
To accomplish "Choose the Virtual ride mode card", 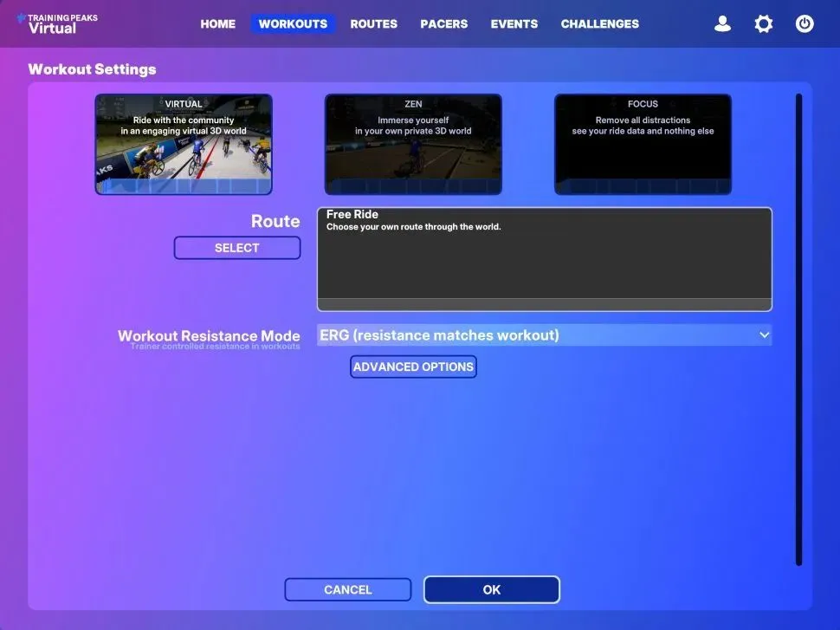I will (x=184, y=145).
